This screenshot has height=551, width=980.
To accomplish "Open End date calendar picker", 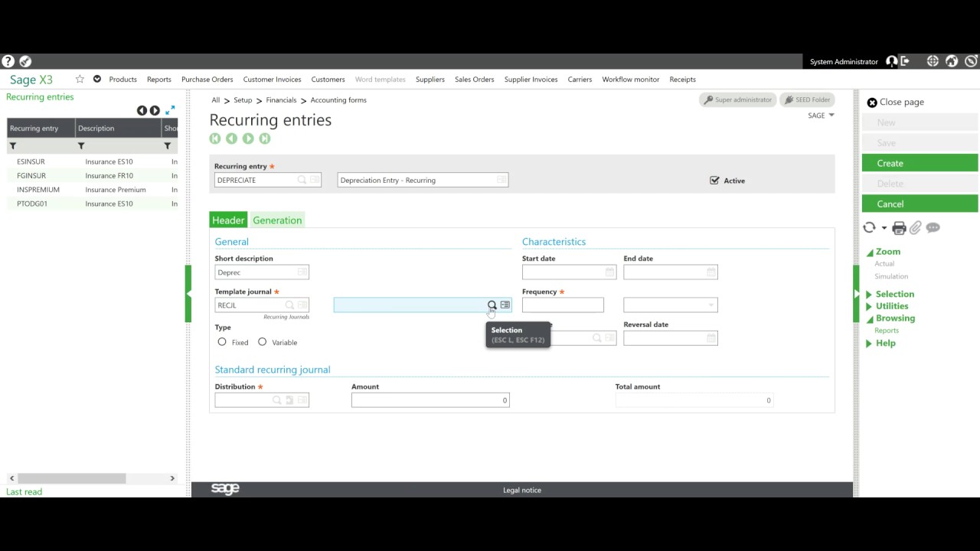I will click(710, 272).
